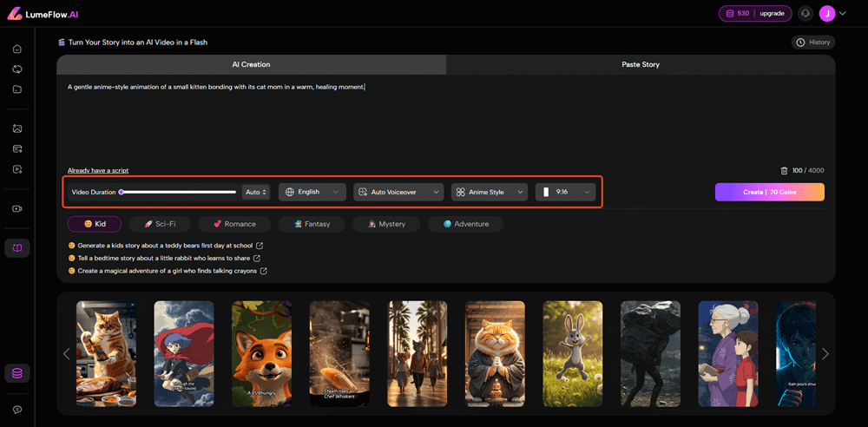The image size is (868, 427).
Task: Select the Mystery story category
Action: [385, 224]
